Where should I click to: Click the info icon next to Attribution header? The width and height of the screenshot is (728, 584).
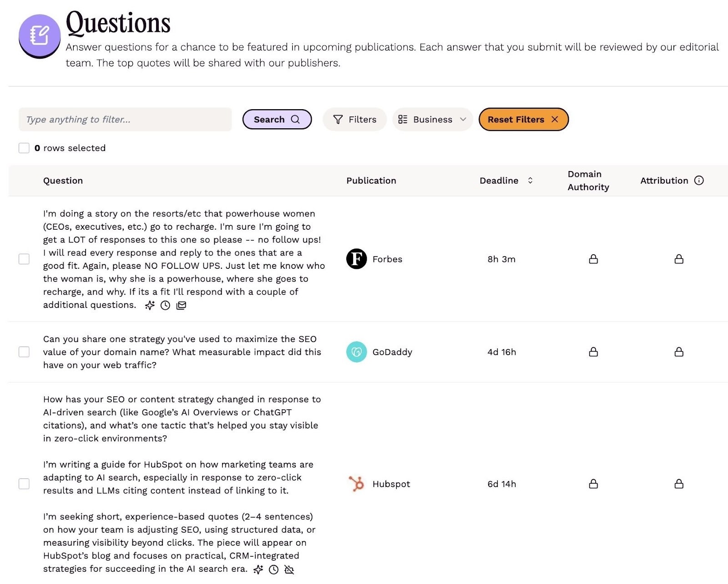699,180
